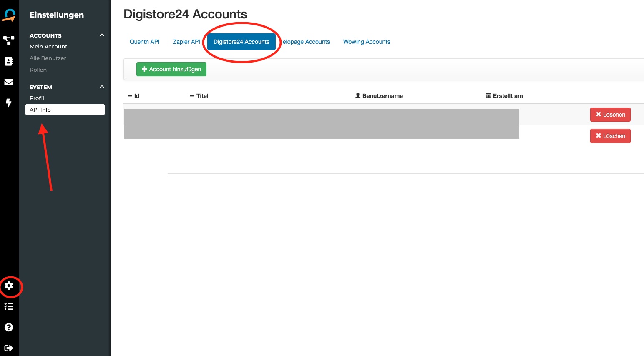Open the Wowing Accounts tab
The height and width of the screenshot is (356, 644).
click(366, 42)
